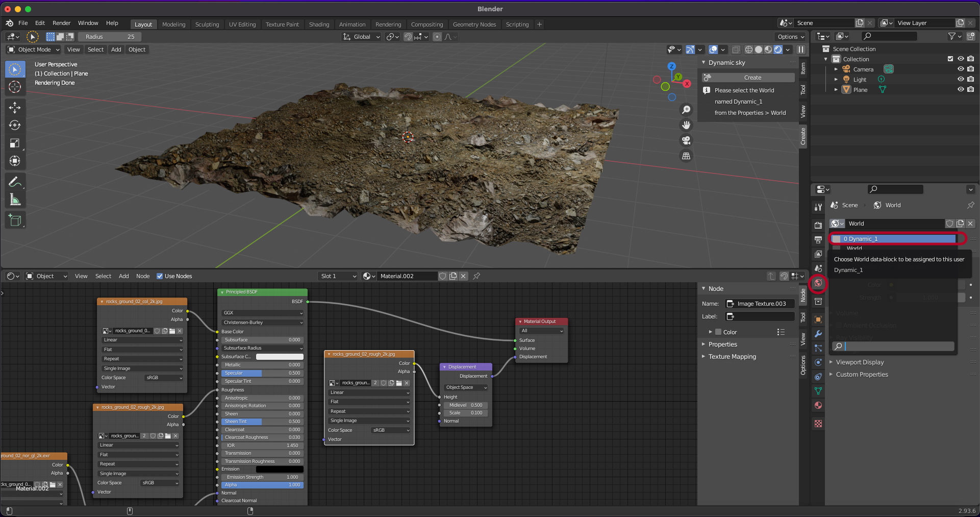Open the Object Mode dropdown
Viewport: 980px width, 517px height.
click(x=34, y=50)
